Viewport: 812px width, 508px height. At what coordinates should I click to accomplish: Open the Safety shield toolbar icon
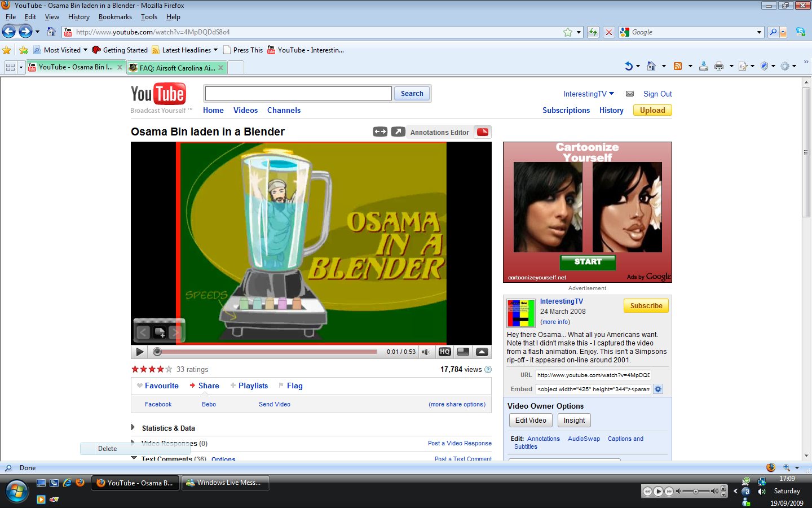click(764, 66)
